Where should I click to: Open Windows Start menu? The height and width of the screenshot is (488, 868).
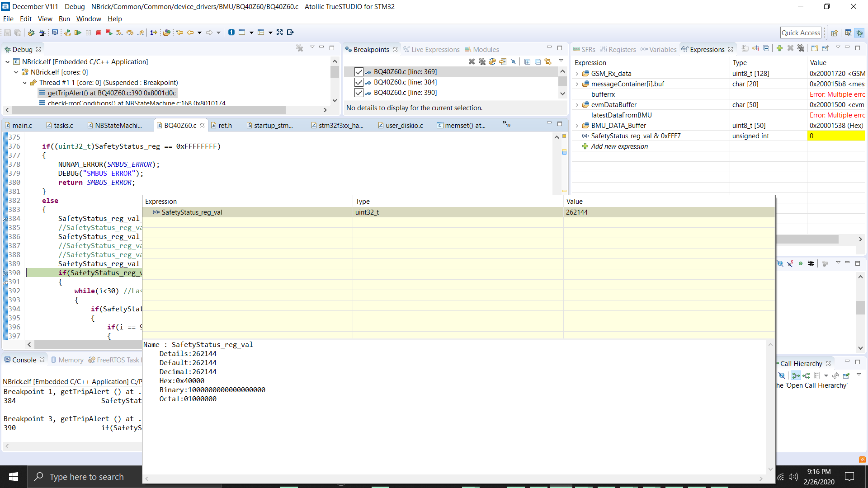(14, 477)
